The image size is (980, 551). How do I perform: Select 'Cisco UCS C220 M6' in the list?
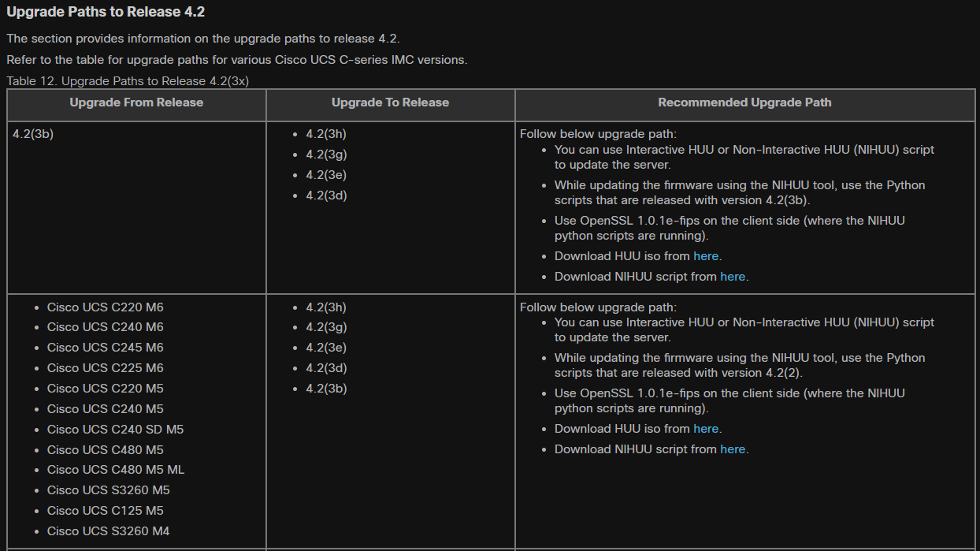tap(106, 307)
